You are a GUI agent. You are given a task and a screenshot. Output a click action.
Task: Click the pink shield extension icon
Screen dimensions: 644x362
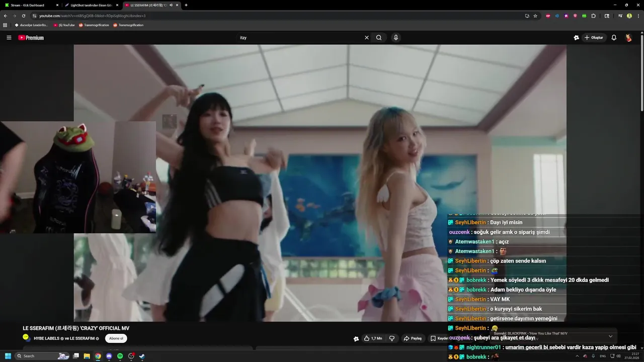(575, 16)
